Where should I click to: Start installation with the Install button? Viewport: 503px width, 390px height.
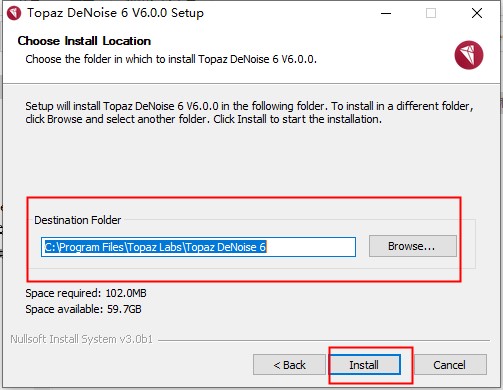tap(364, 365)
